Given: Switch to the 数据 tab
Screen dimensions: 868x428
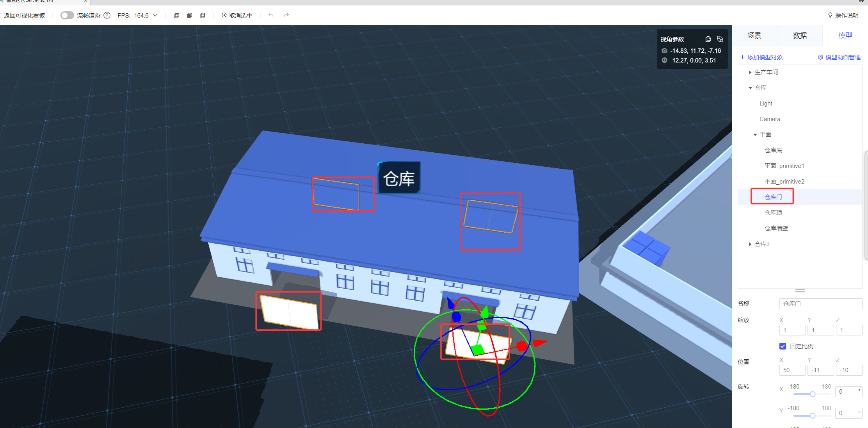Looking at the screenshot, I should click(800, 36).
